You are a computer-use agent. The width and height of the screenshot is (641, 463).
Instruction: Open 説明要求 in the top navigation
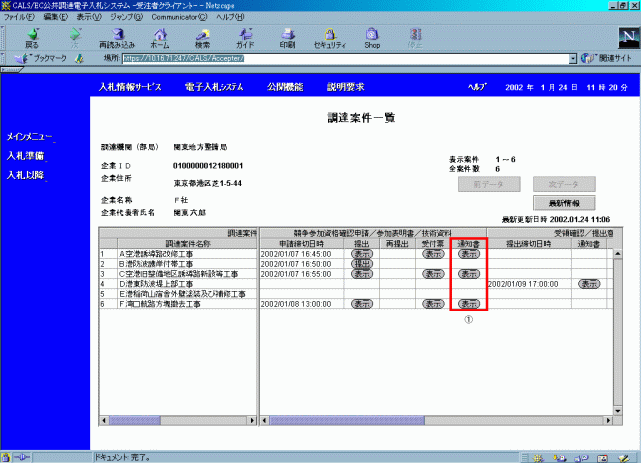coord(345,87)
